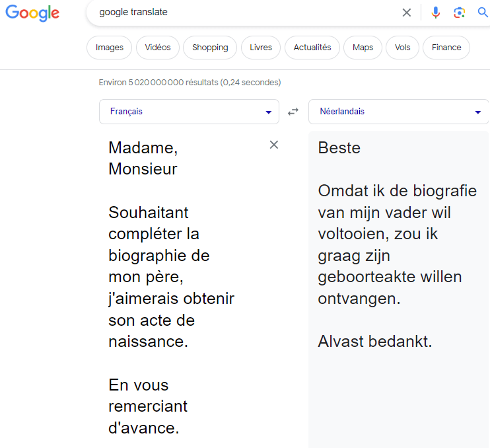The width and height of the screenshot is (490, 448).
Task: Start voice search with microphone icon
Action: click(x=436, y=13)
